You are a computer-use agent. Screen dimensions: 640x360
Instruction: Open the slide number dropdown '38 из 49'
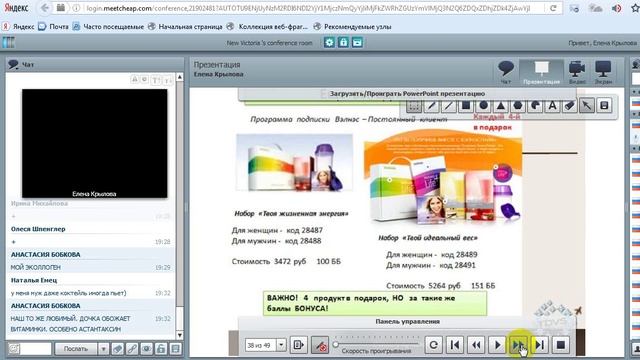coord(281,345)
